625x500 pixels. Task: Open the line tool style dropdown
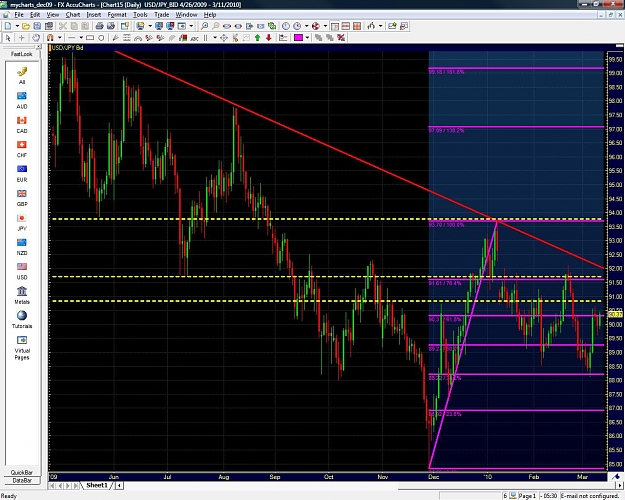tap(81, 38)
